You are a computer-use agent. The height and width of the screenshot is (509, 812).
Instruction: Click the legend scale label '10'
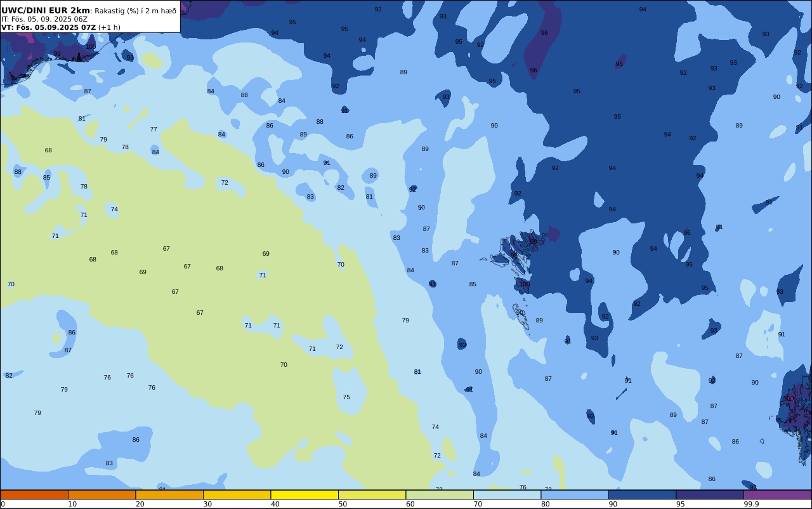[72, 504]
